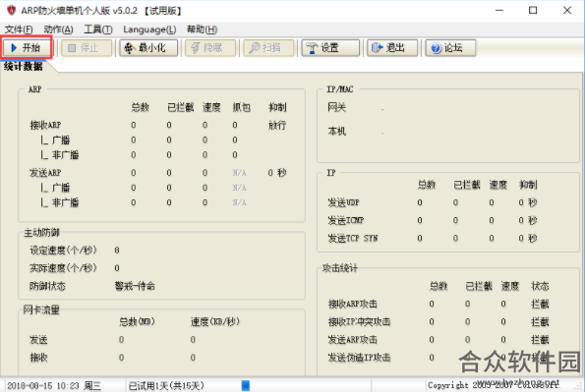Click the 发送ARP row label
Image resolution: width=585 pixels, height=392 pixels.
(x=45, y=173)
